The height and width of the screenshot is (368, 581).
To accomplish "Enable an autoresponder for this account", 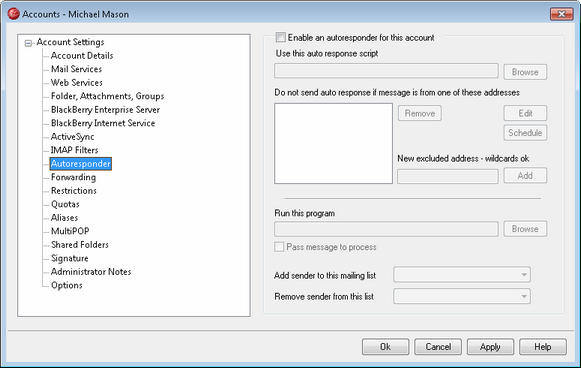I will [280, 37].
